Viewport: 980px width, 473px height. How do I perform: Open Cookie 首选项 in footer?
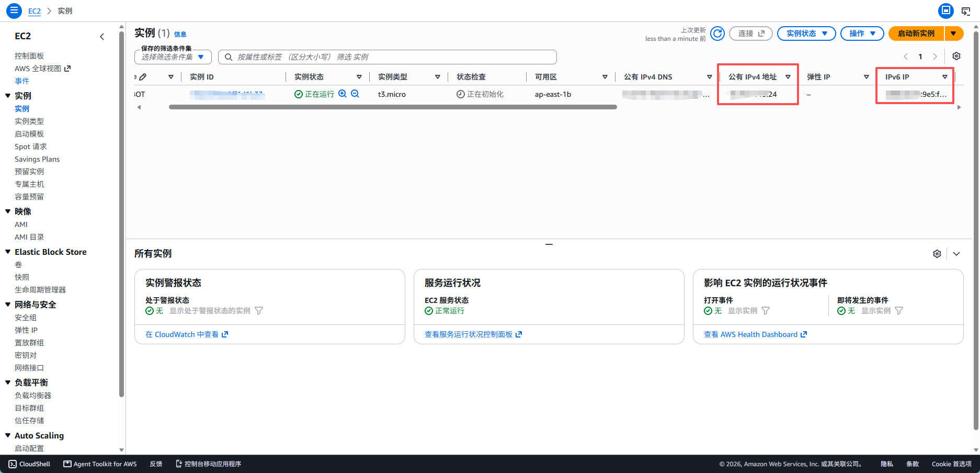point(951,464)
